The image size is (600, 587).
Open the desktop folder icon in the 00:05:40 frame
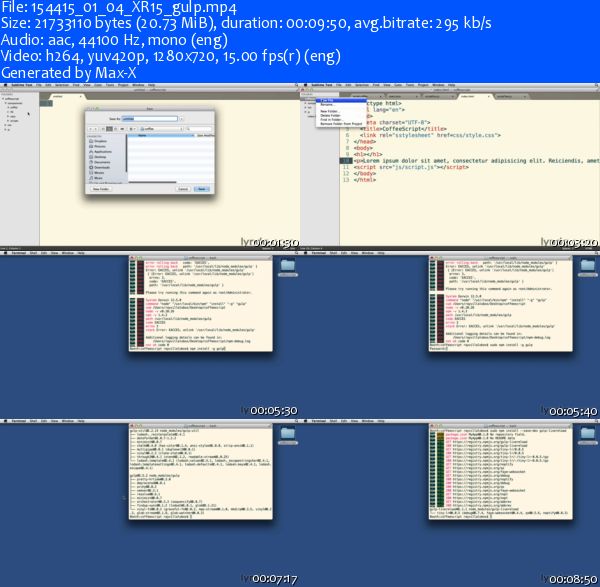[588, 267]
